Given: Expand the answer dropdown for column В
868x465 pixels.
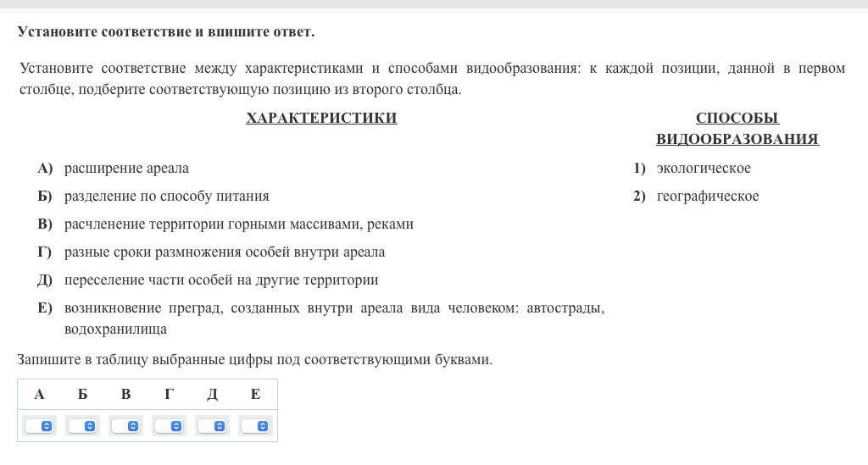Looking at the screenshot, I should point(125,426).
